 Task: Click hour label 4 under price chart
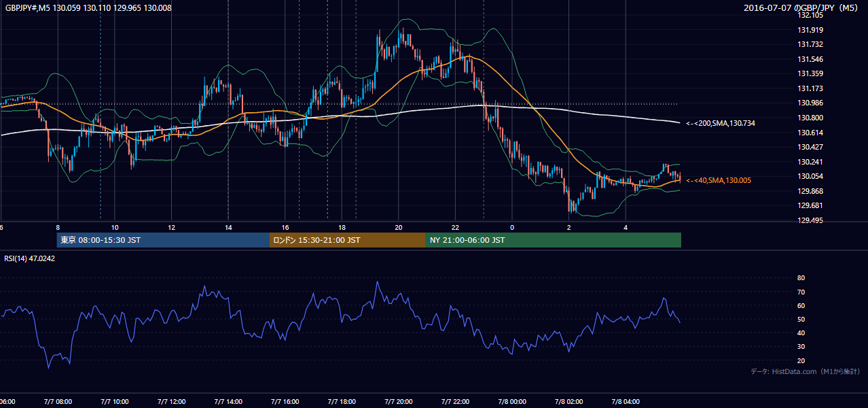coord(626,227)
